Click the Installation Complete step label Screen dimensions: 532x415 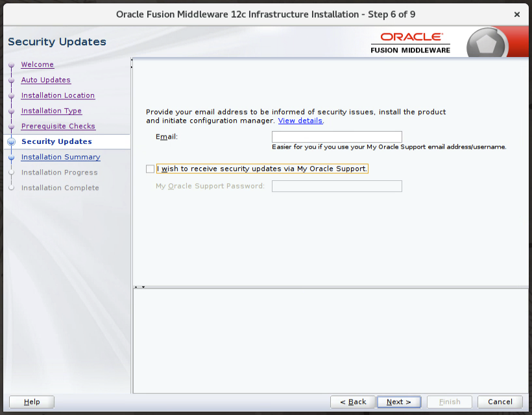click(x=60, y=188)
